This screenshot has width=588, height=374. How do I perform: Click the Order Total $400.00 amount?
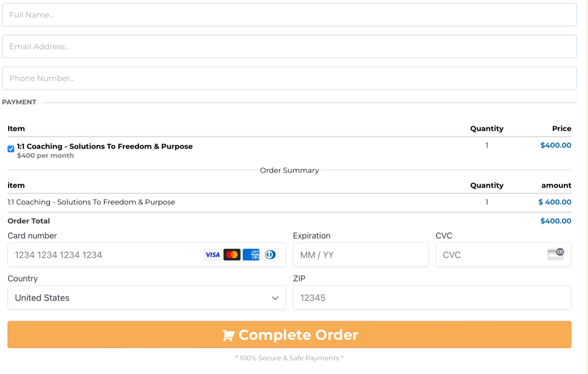(x=555, y=221)
